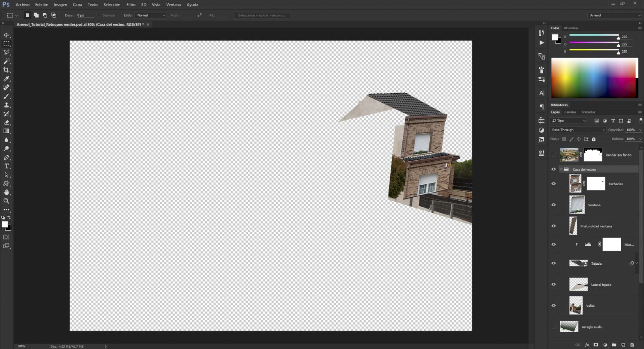
Task: Select the Horizontal Type tool
Action: coord(6,166)
